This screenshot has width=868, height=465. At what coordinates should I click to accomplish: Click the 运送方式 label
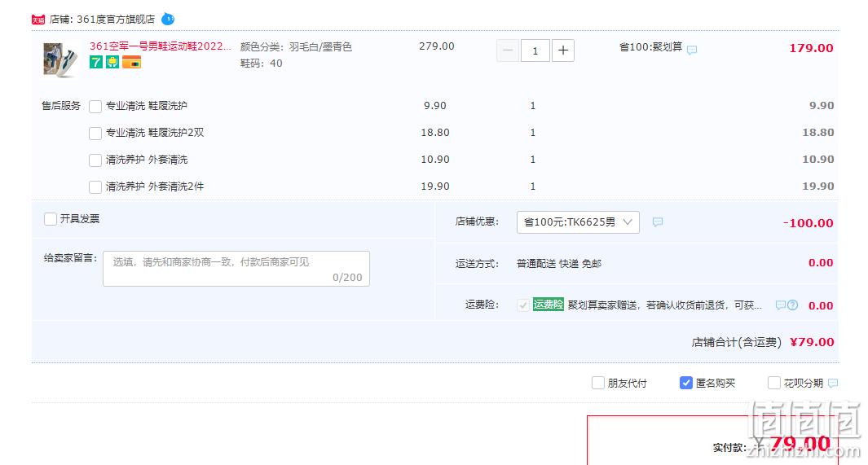pyautogui.click(x=477, y=264)
